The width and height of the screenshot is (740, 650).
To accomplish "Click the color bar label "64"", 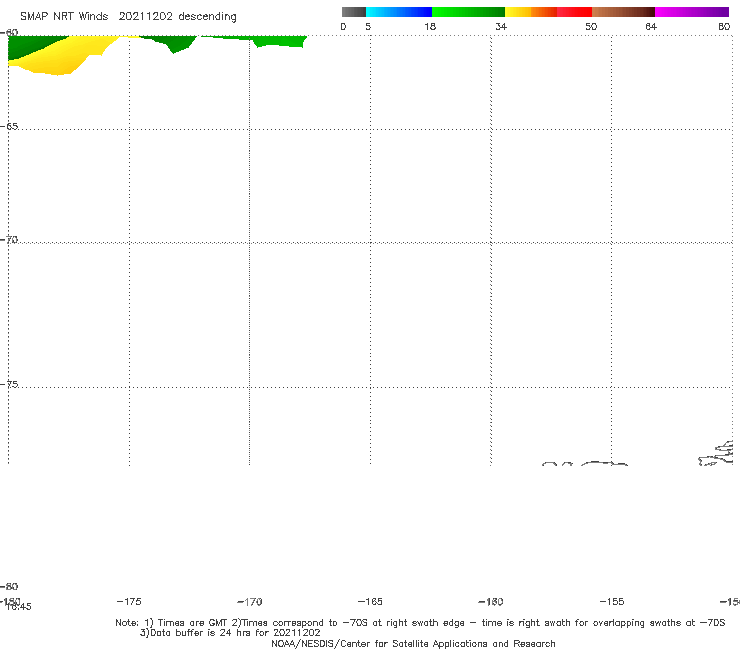I will (x=651, y=27).
